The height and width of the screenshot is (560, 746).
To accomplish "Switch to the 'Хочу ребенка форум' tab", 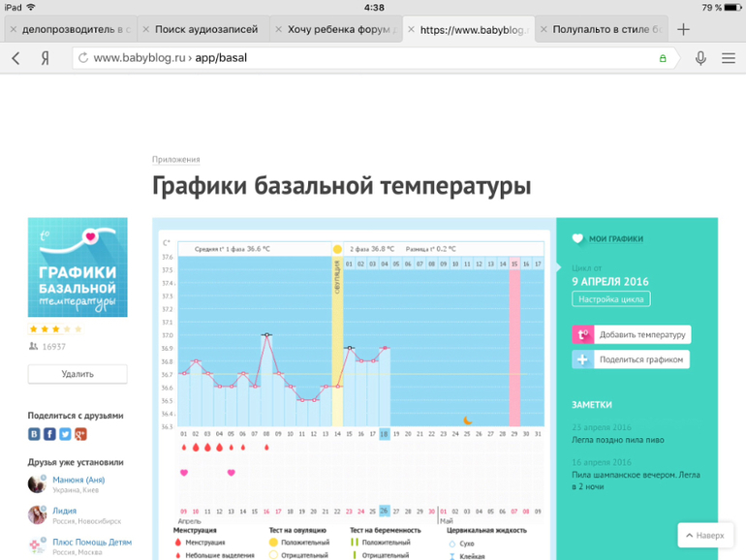I will click(342, 29).
